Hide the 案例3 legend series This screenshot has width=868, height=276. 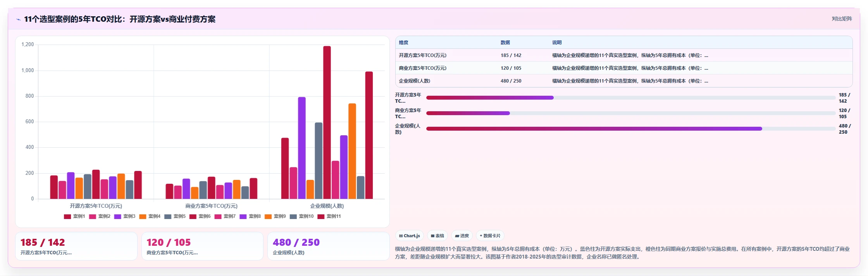coord(125,216)
